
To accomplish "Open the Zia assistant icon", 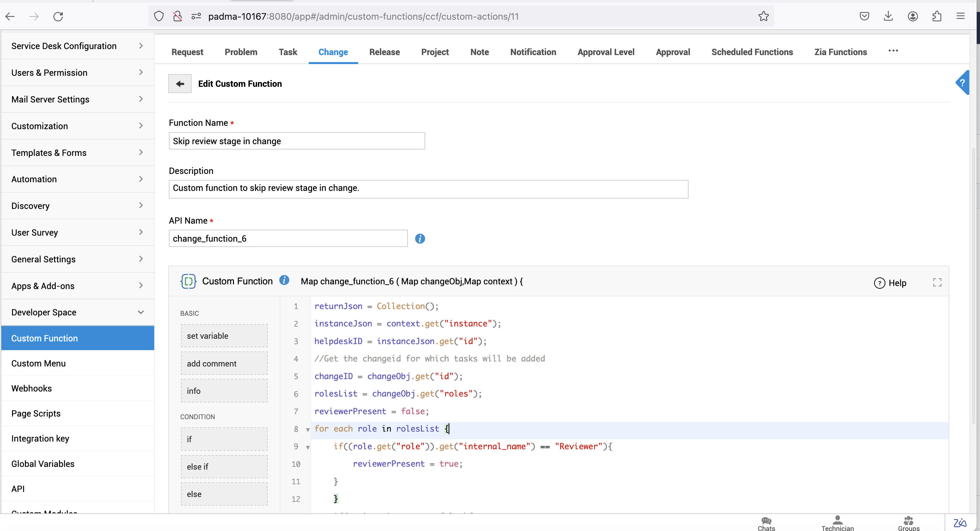I will click(960, 523).
